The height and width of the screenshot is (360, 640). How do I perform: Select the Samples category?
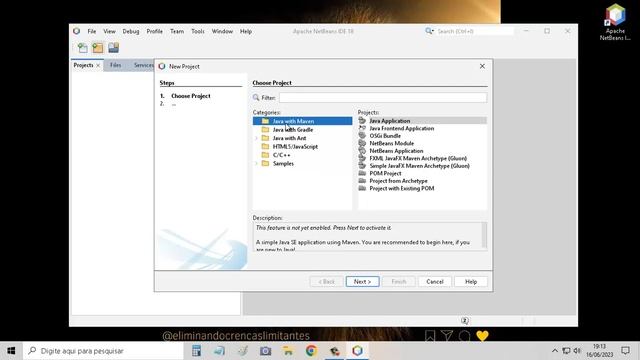[283, 163]
